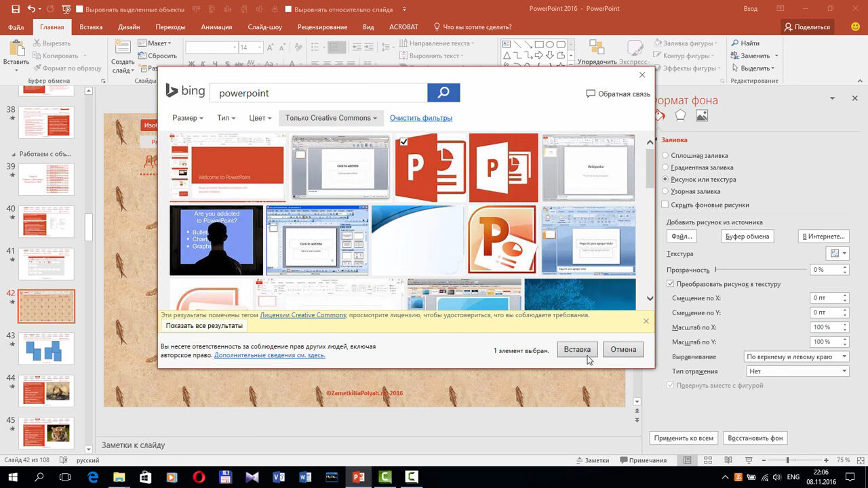Click the Find magnifier in ribbon
This screenshot has height=488, width=868.
735,43
